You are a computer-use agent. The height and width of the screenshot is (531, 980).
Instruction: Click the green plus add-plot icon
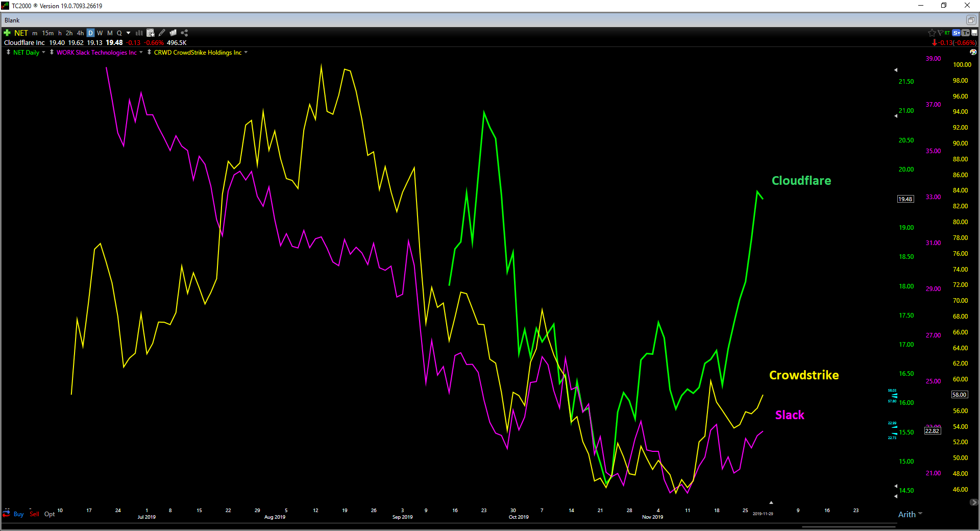[7, 33]
